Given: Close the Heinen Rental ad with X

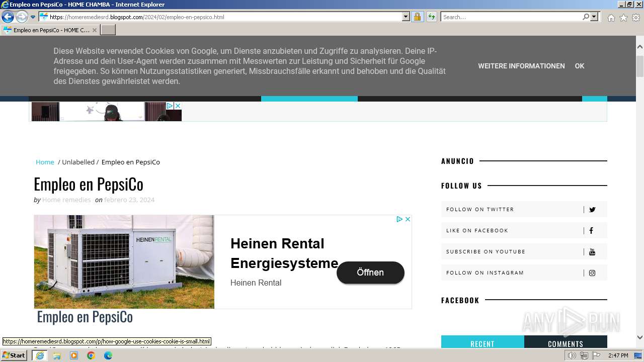Looking at the screenshot, I should [408, 219].
